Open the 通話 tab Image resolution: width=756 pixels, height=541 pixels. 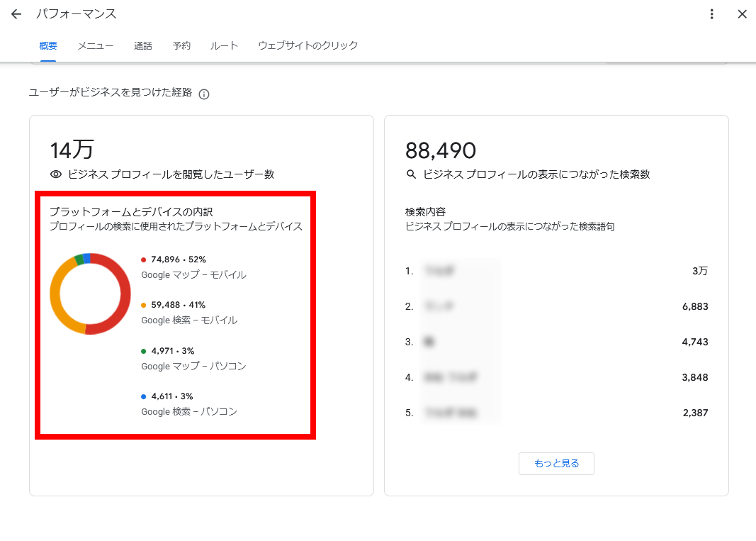tap(143, 46)
